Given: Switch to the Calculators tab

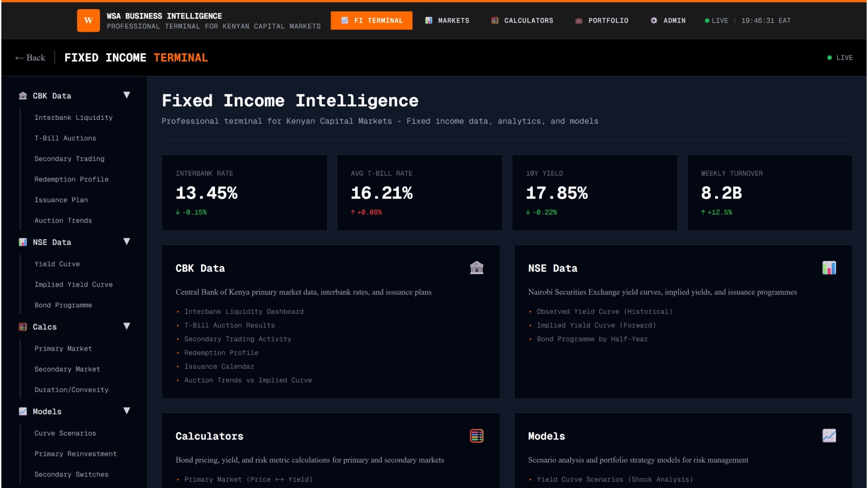Looking at the screenshot, I should pyautogui.click(x=522, y=20).
